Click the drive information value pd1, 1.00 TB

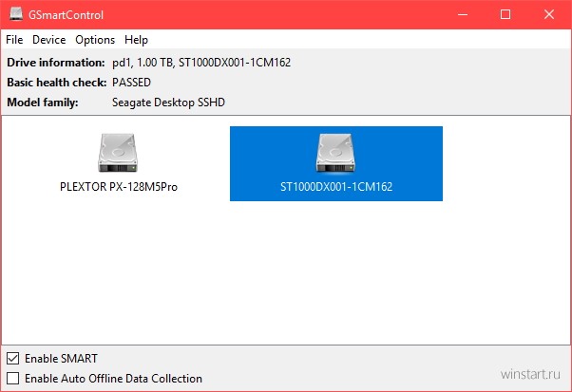coord(201,63)
